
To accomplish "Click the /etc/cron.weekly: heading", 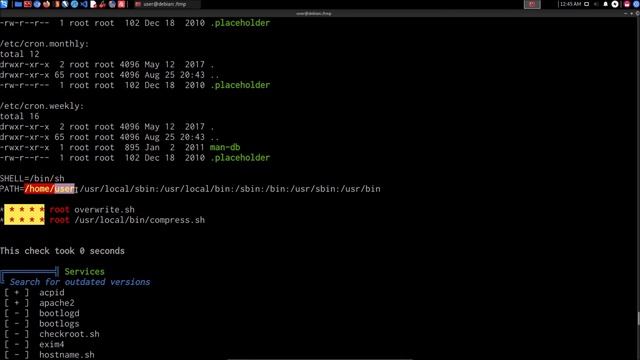I will 42,106.
